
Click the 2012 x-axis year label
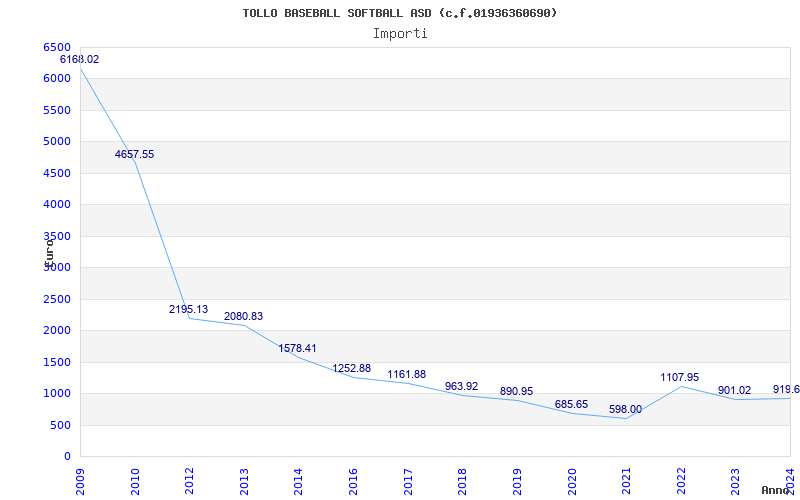pyautogui.click(x=189, y=482)
